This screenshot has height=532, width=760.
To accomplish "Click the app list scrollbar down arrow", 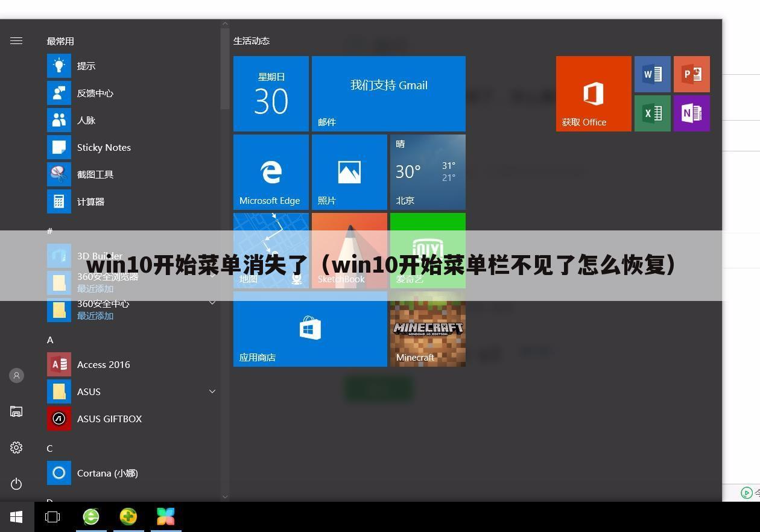I will (225, 497).
